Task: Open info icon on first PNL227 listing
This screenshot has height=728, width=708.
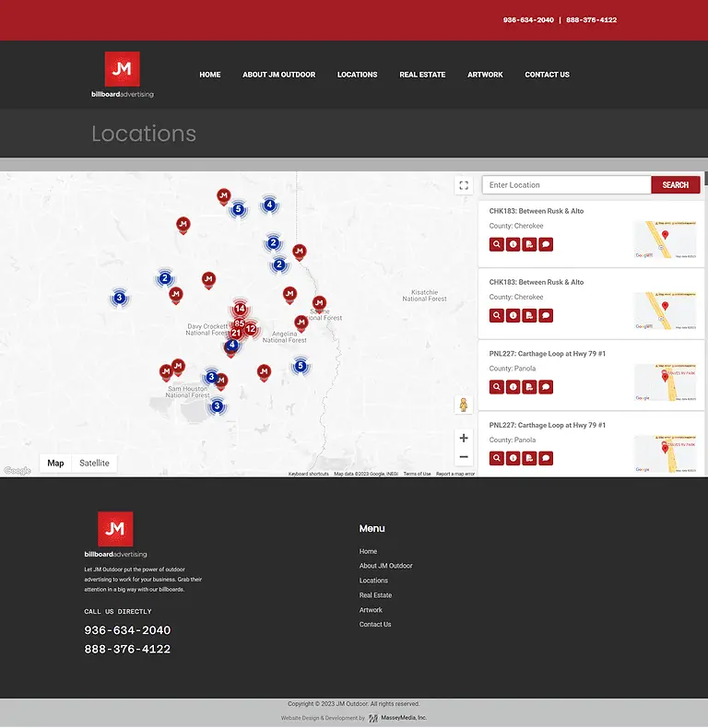Action: click(513, 387)
